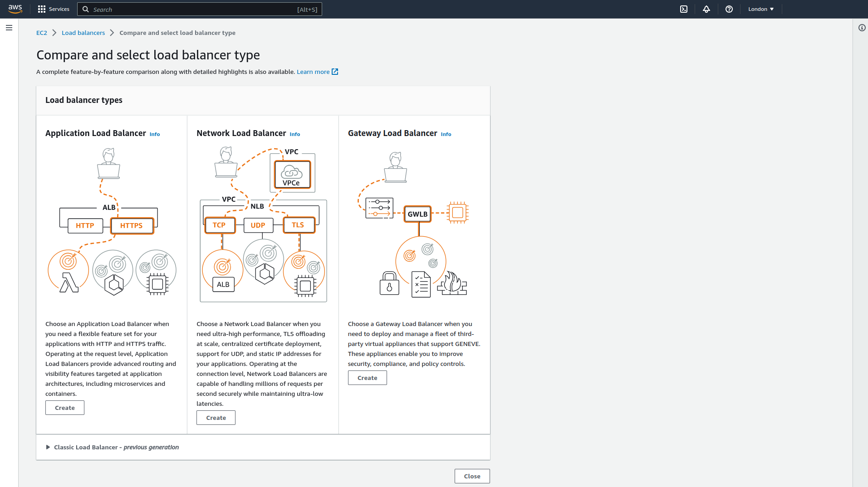Create a Network Load Balancer
868x487 pixels.
pyautogui.click(x=216, y=418)
